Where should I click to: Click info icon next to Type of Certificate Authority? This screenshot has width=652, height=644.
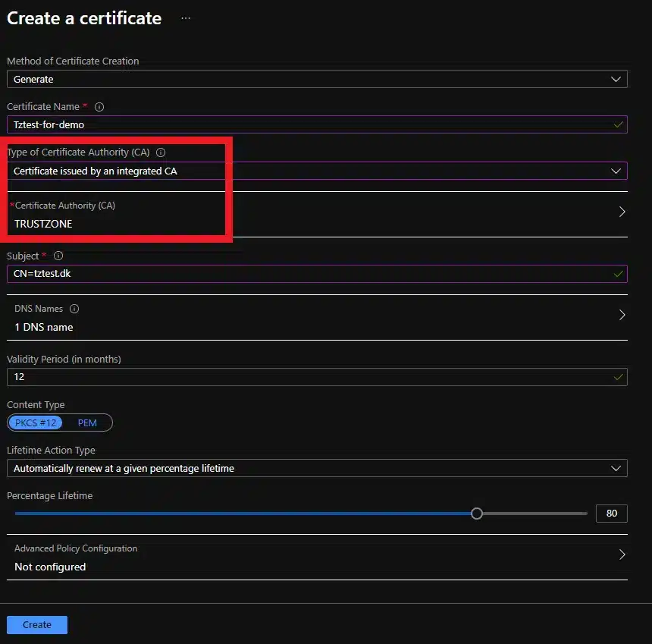(161, 152)
